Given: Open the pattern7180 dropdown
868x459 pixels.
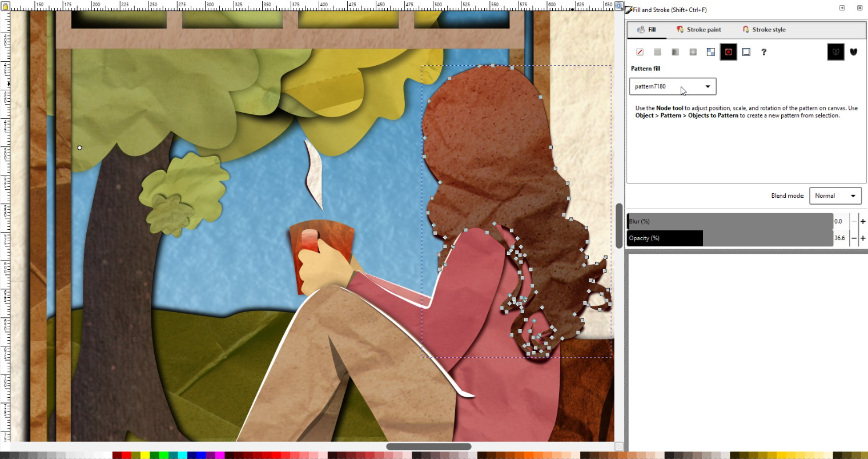Looking at the screenshot, I should click(672, 86).
